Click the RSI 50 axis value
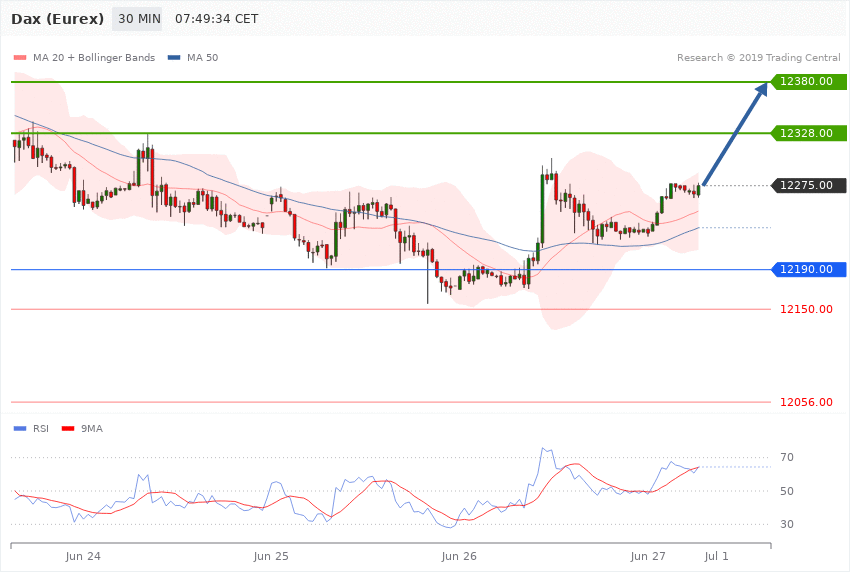 [x=787, y=491]
